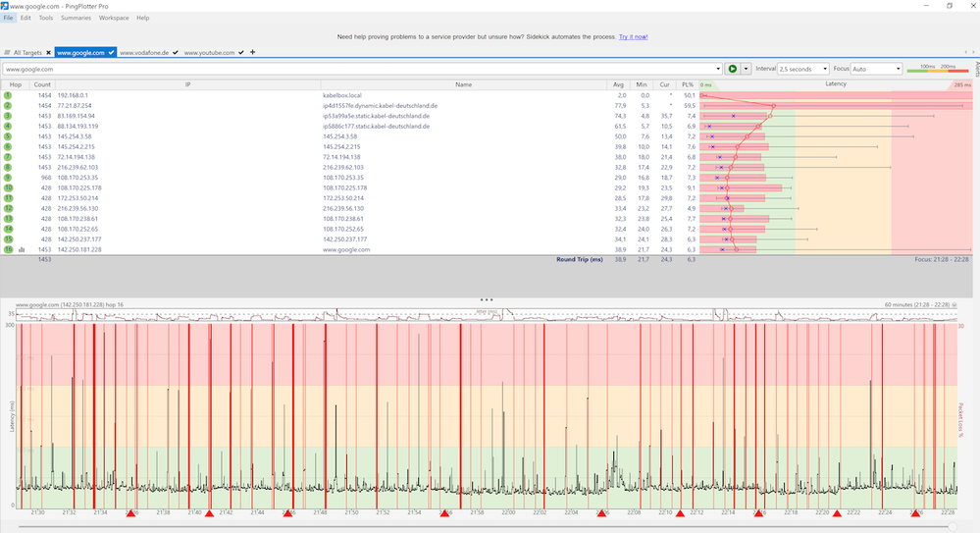This screenshot has width=980, height=533.
Task: Open the vertical Alerts panel tab
Action: (976, 69)
